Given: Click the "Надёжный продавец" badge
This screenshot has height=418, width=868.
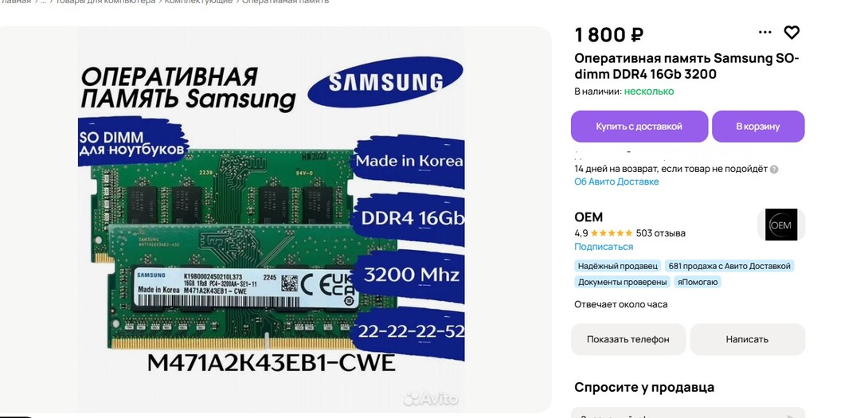Looking at the screenshot, I should (618, 266).
